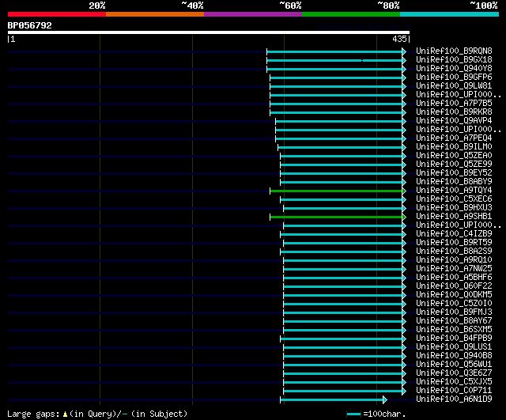Open hit UniRef100_Q940Y8
506x420 pixels.
coord(454,68)
